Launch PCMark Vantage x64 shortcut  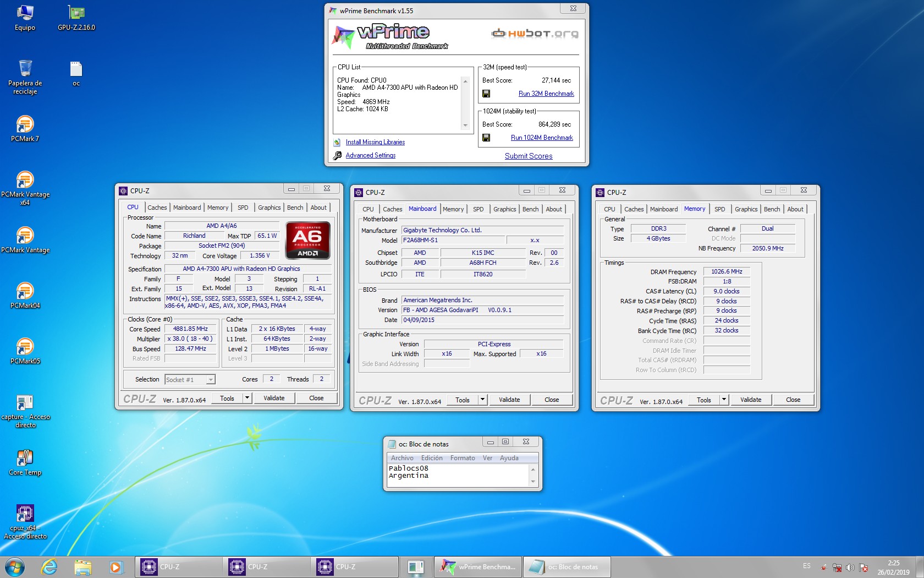pyautogui.click(x=25, y=188)
